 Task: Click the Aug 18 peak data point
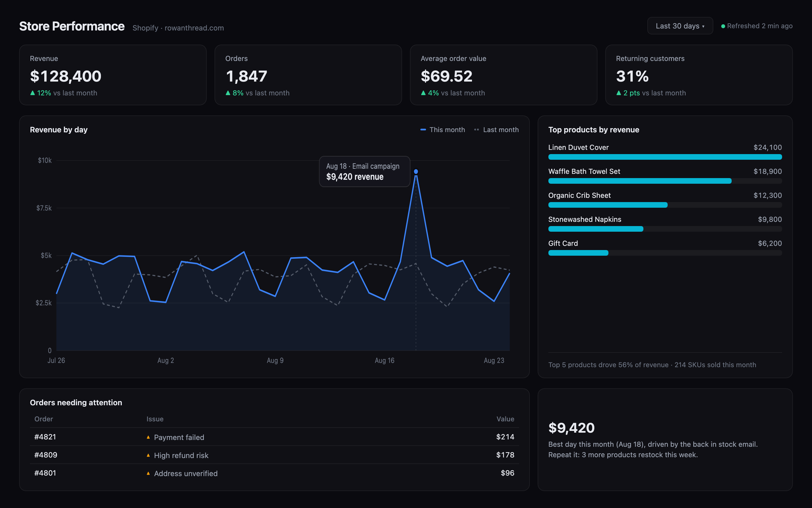pyautogui.click(x=416, y=172)
